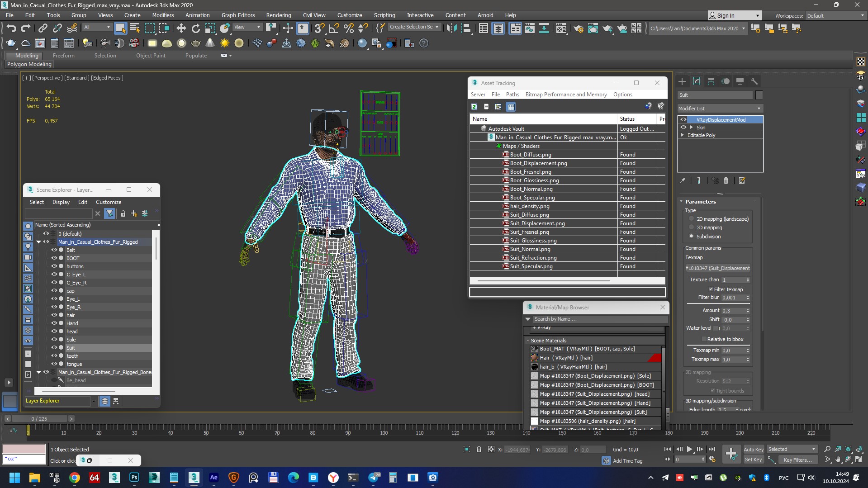
Task: Open Paths menu in Asset Tracking
Action: (x=512, y=95)
